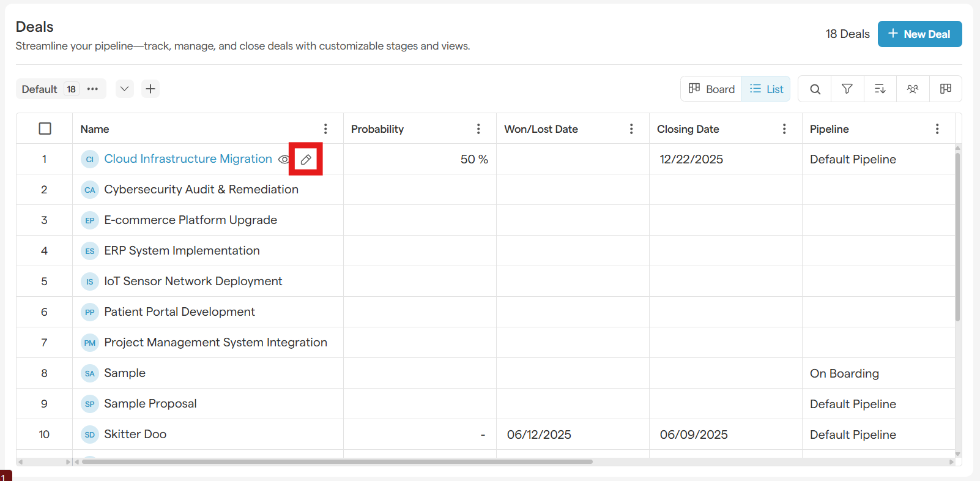Open the manage columns icon
980x481 pixels.
[x=945, y=89]
